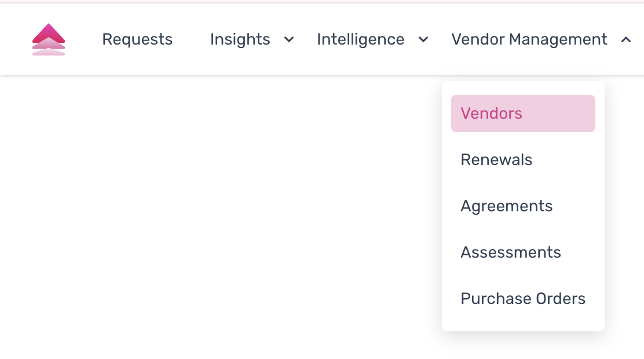This screenshot has height=359, width=644.
Task: Select the highlighted Vendors menu item
Action: 523,113
